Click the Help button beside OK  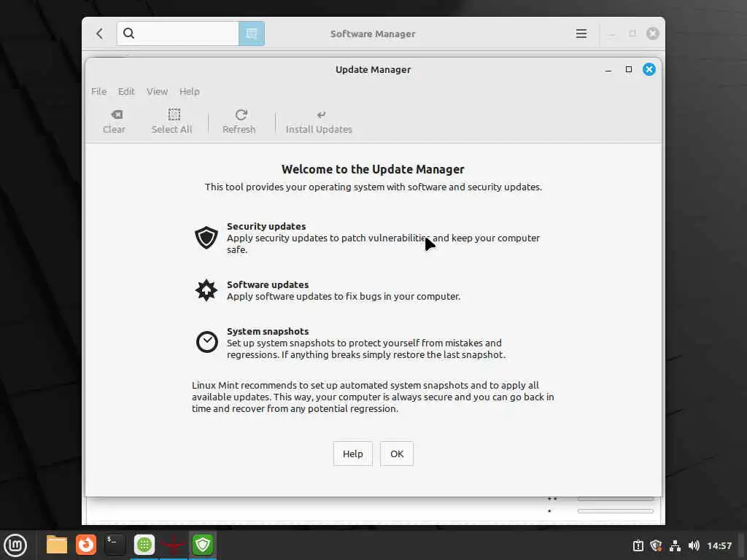[353, 454]
